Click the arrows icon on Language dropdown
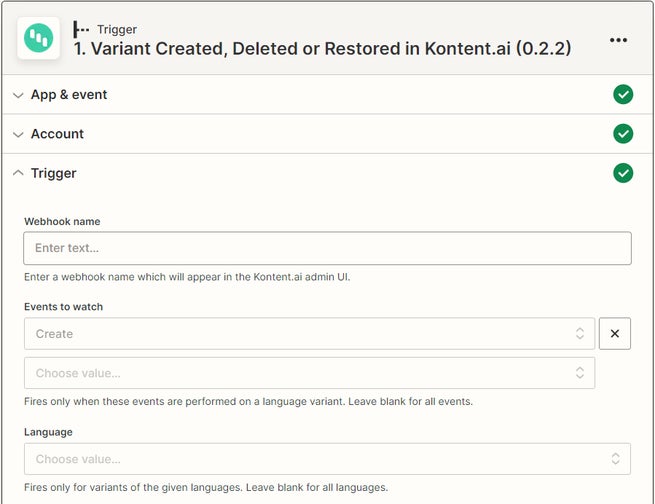This screenshot has width=655, height=504. tap(616, 459)
